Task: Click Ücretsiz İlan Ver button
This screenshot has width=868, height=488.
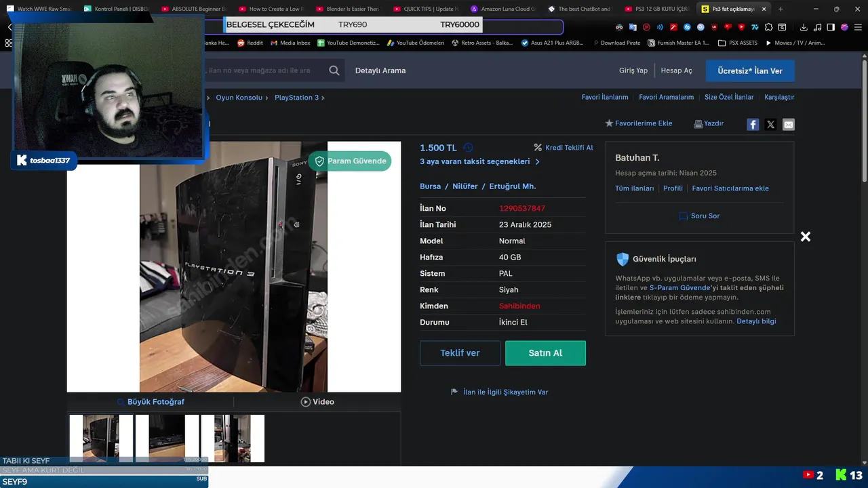Action: tap(750, 70)
